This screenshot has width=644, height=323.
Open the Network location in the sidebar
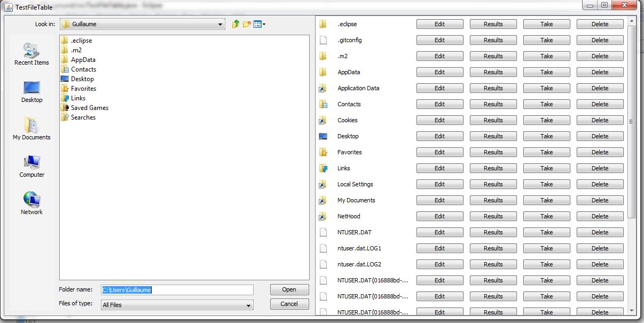(x=32, y=204)
